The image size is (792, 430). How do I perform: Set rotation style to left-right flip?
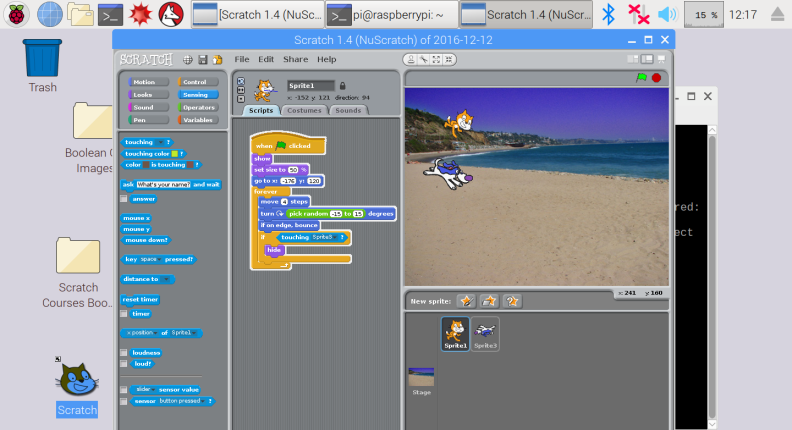click(x=241, y=90)
